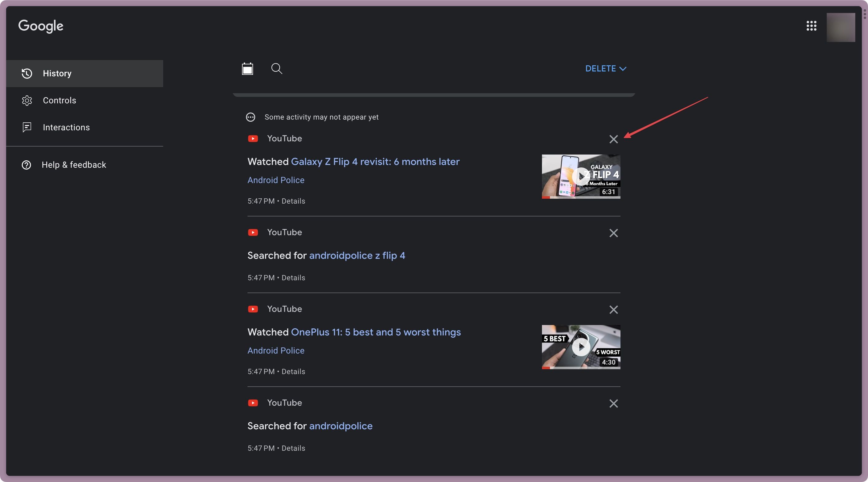Click the Google apps grid icon
The height and width of the screenshot is (482, 868).
pyautogui.click(x=812, y=26)
